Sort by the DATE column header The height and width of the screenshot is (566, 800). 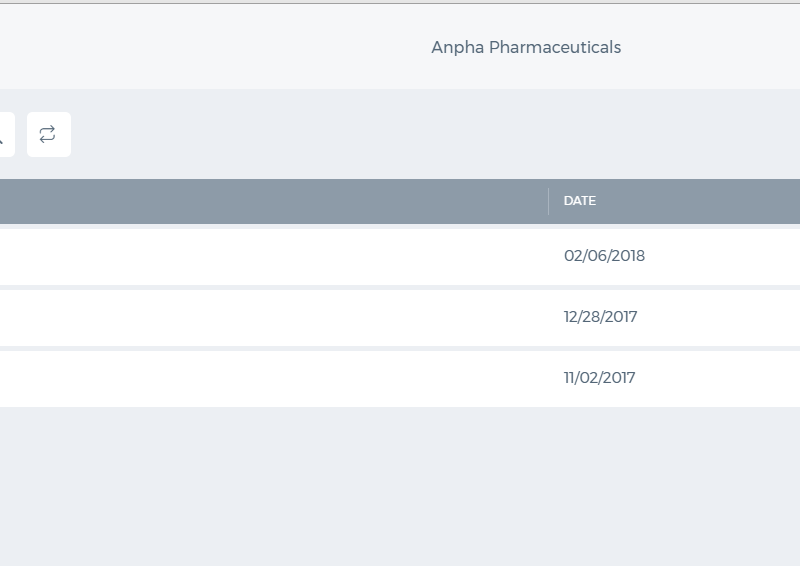coord(580,201)
